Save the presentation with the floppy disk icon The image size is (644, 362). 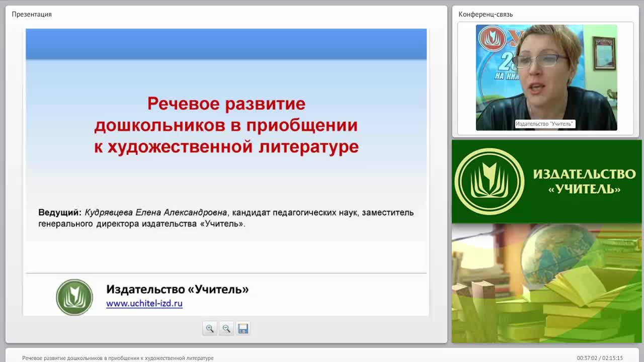(x=243, y=328)
